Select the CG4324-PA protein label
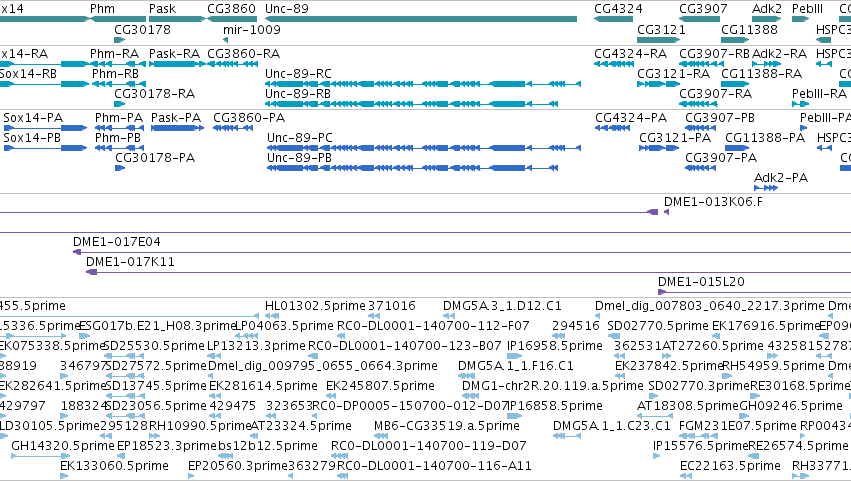The image size is (851, 481). 631,118
